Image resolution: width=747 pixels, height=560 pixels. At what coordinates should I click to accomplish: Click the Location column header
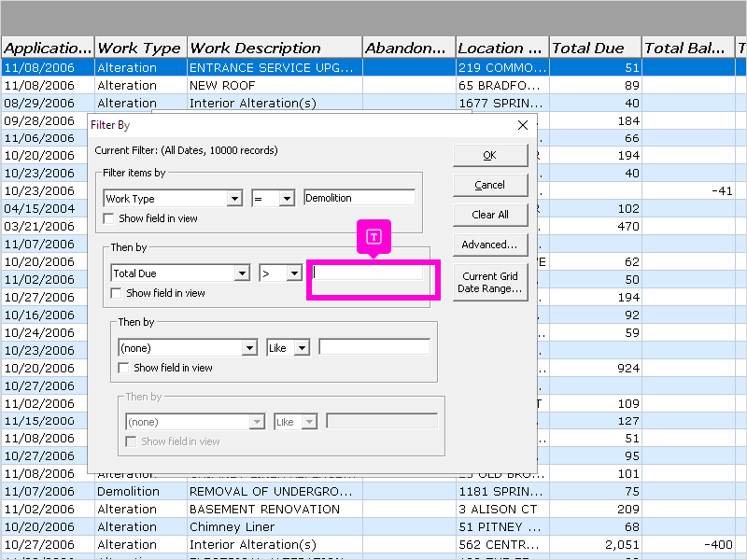tap(502, 48)
